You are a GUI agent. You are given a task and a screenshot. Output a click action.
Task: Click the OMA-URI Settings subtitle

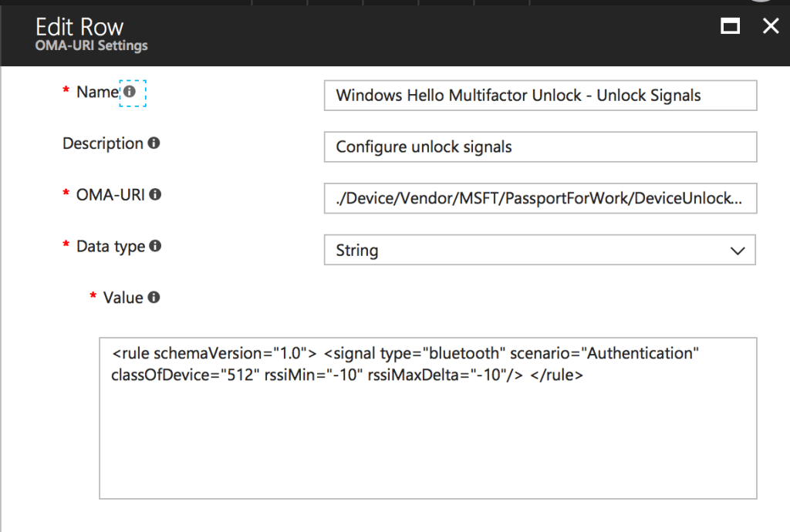click(x=91, y=45)
